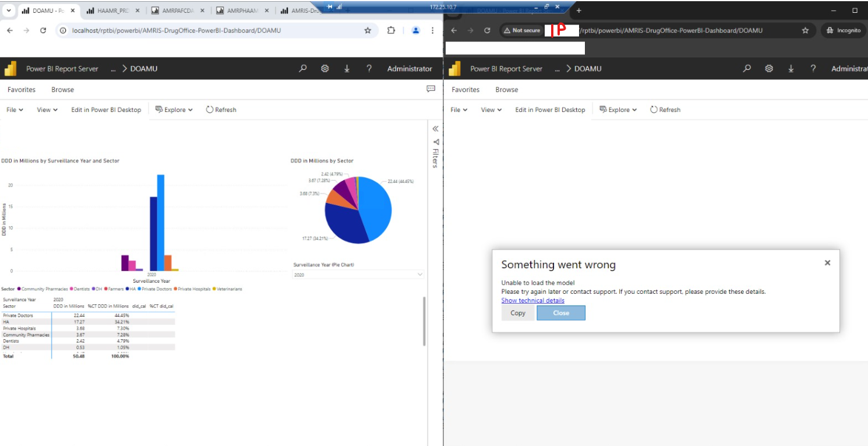
Task: Click the download report icon
Action: point(347,68)
